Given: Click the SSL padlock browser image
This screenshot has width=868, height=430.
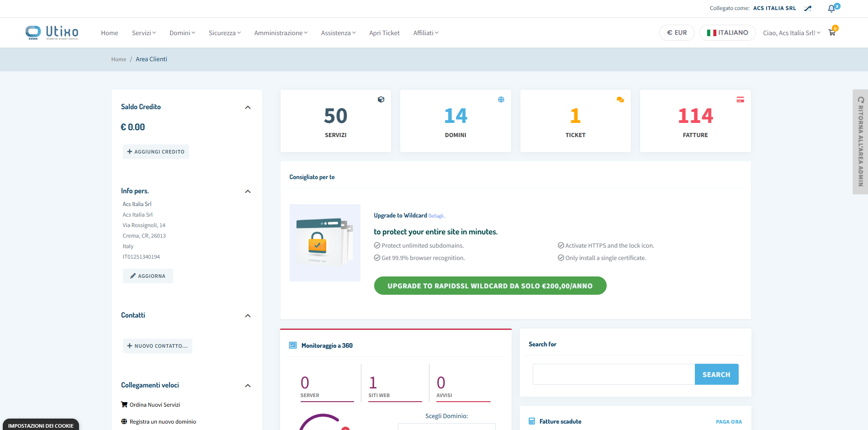Looking at the screenshot, I should (x=325, y=243).
